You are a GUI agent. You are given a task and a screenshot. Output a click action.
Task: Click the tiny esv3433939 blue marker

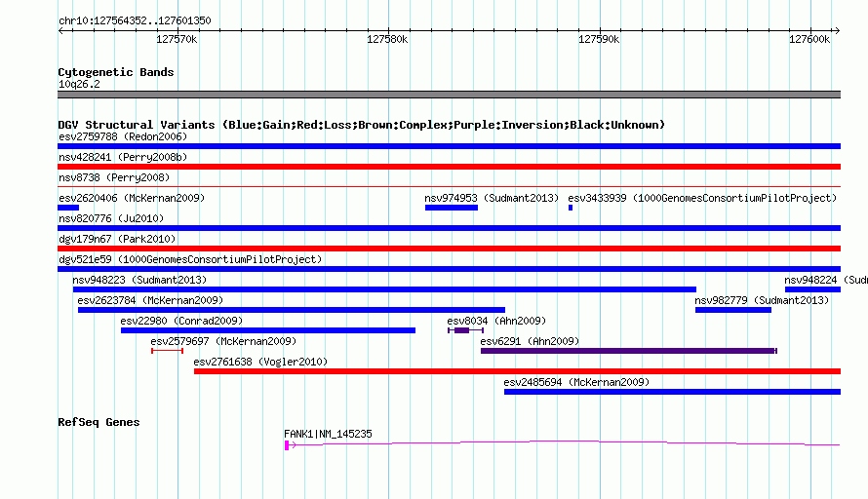click(x=571, y=208)
